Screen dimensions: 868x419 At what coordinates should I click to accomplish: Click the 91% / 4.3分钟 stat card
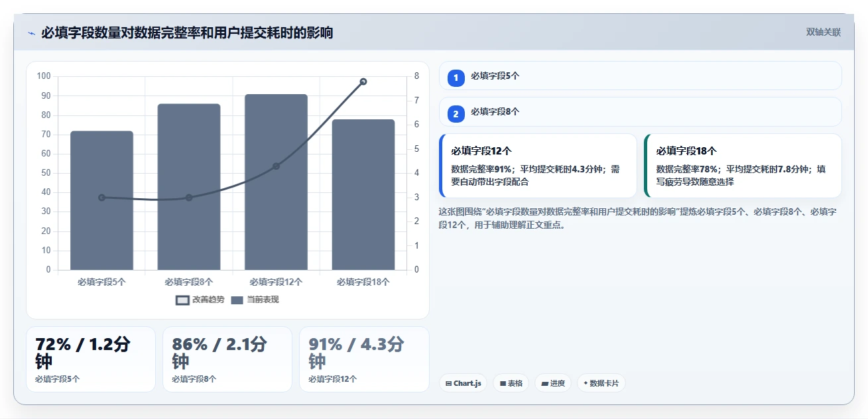tap(364, 359)
